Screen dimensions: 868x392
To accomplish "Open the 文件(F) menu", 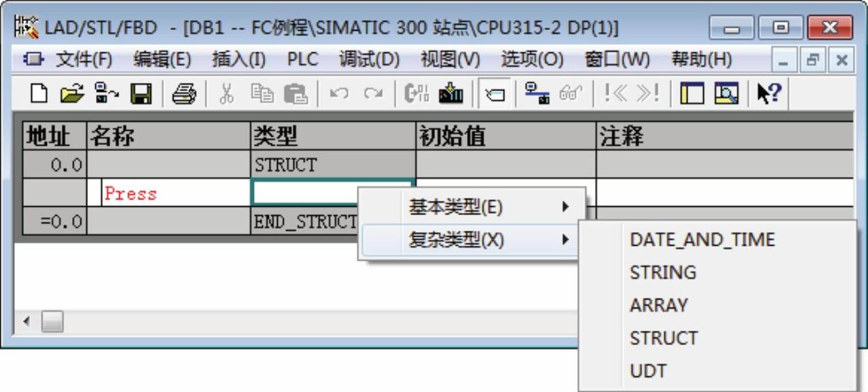I will point(84,60).
